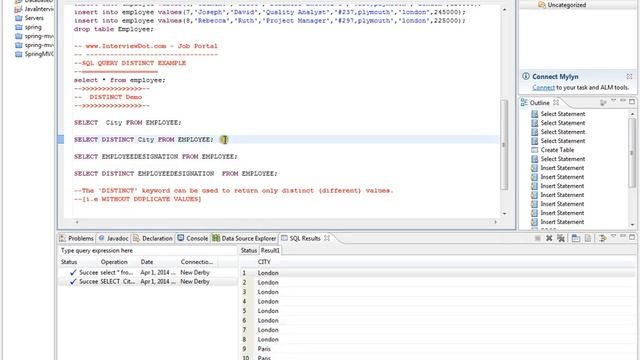Maximize the Outline view
640x360 pixels.
tap(632, 101)
